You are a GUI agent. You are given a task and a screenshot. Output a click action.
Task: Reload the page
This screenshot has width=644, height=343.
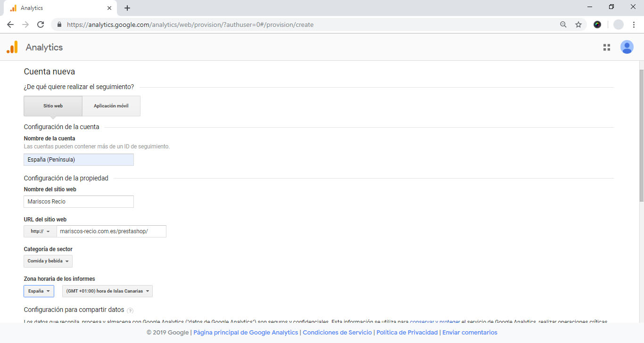(41, 24)
